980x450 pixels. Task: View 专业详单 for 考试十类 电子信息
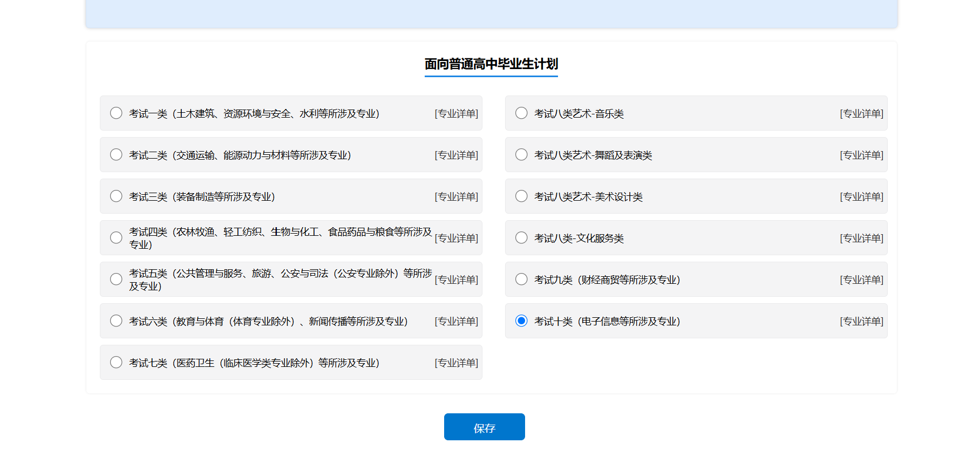tap(861, 322)
